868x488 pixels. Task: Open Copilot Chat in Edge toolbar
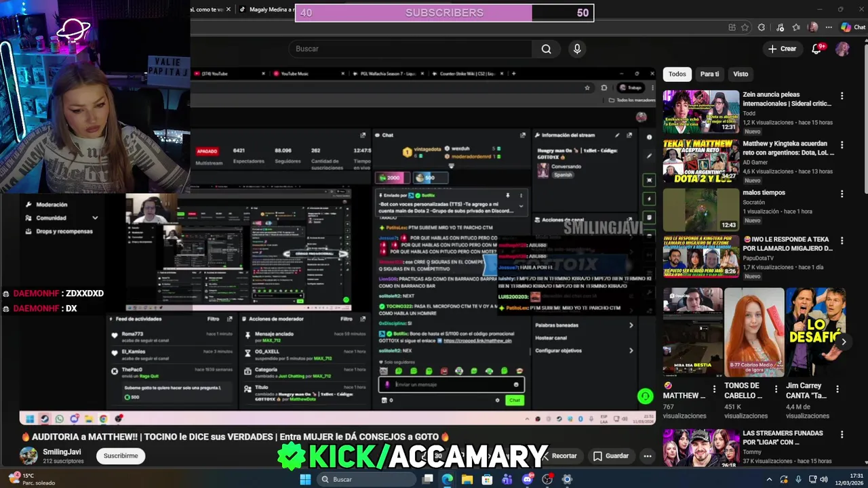pyautogui.click(x=853, y=27)
